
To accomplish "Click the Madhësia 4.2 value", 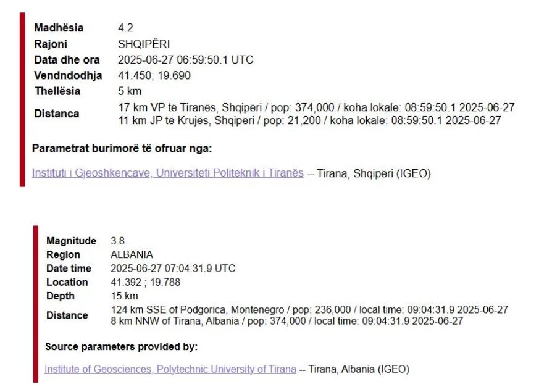I will (125, 28).
